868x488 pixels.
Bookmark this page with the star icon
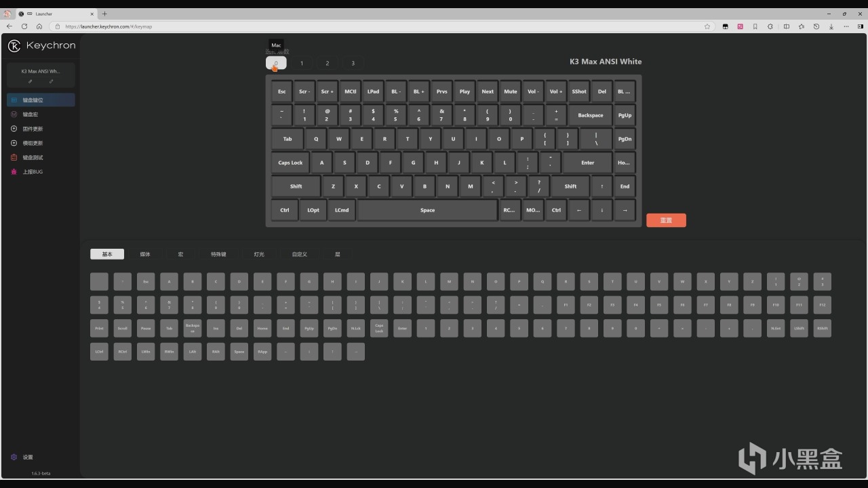coord(707,26)
